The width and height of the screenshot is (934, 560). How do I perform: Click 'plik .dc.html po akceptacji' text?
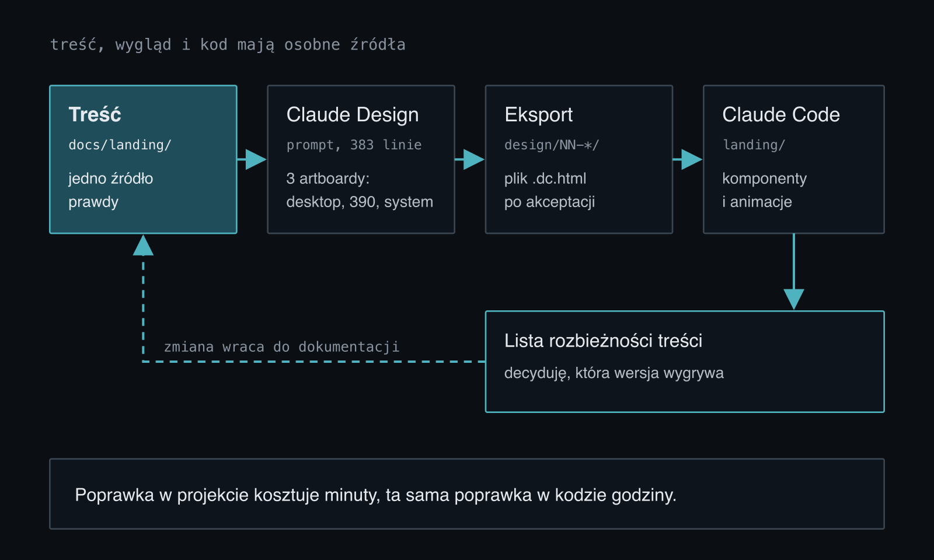click(550, 190)
